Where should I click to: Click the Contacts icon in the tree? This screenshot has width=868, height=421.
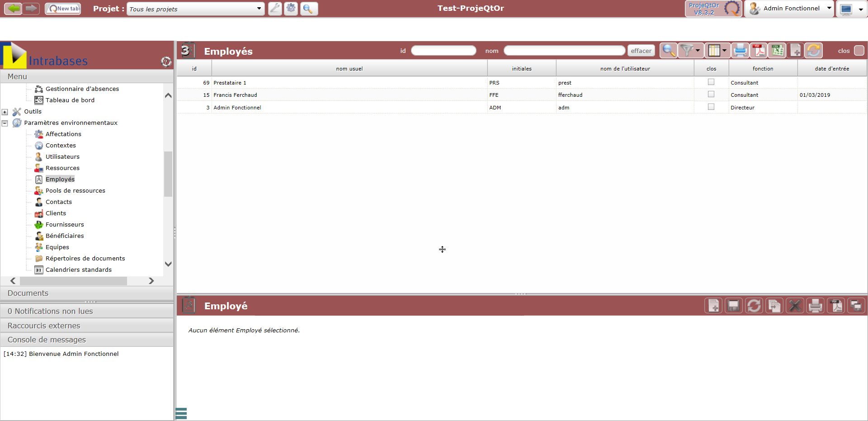(39, 202)
